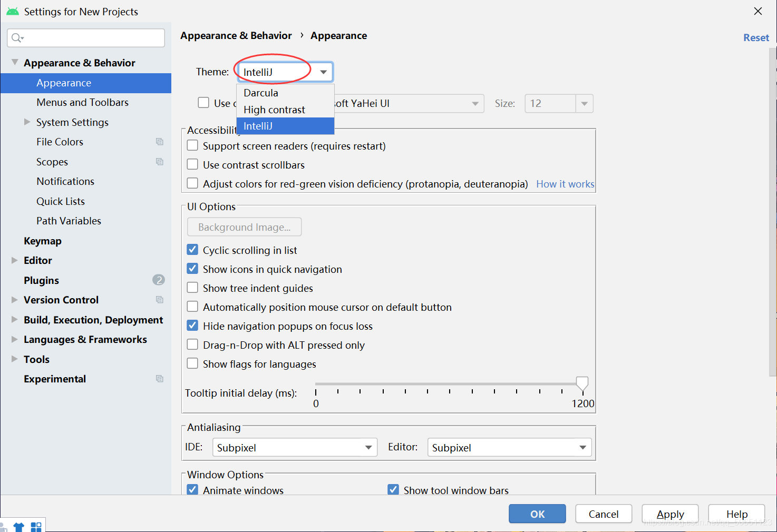Toggle Show tool window bars checkbox
The height and width of the screenshot is (532, 777).
[x=393, y=489]
